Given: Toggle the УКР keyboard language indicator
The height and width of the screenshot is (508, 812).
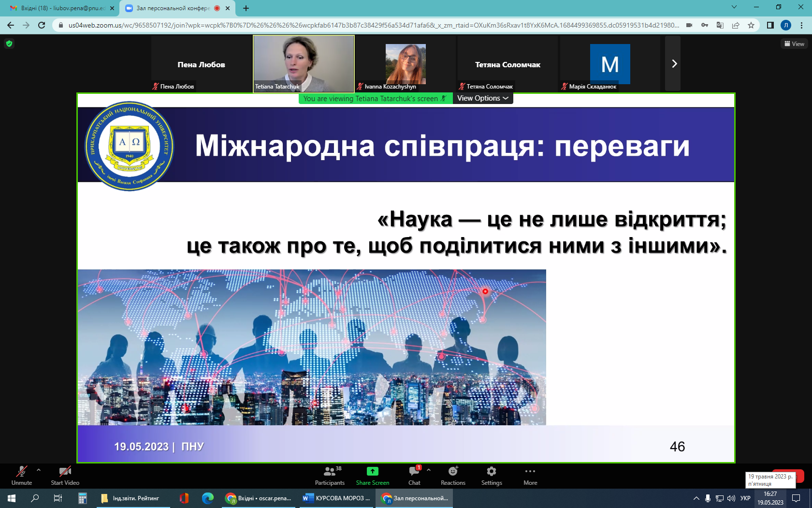Looking at the screenshot, I should click(x=745, y=498).
